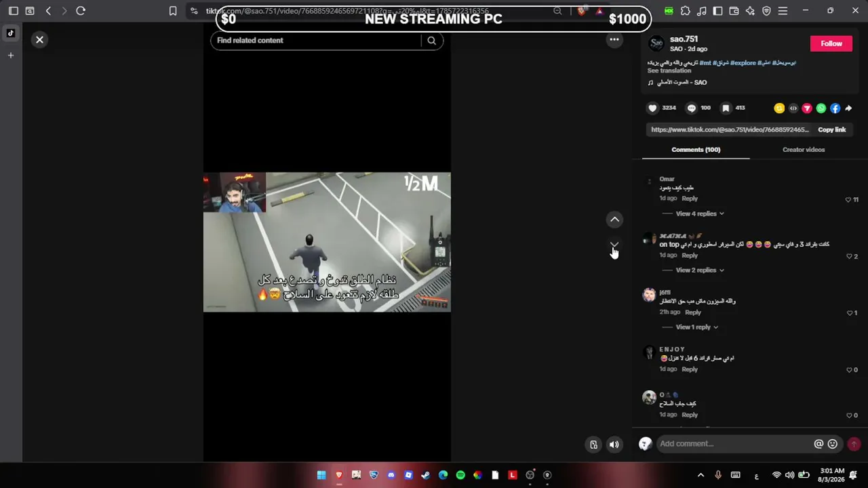Screen dimensions: 868x488
Task: Open the clock showing 3:01 AM
Action: [x=832, y=475]
